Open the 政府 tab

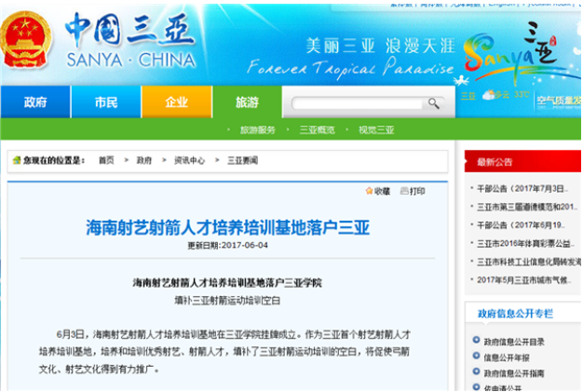point(35,101)
